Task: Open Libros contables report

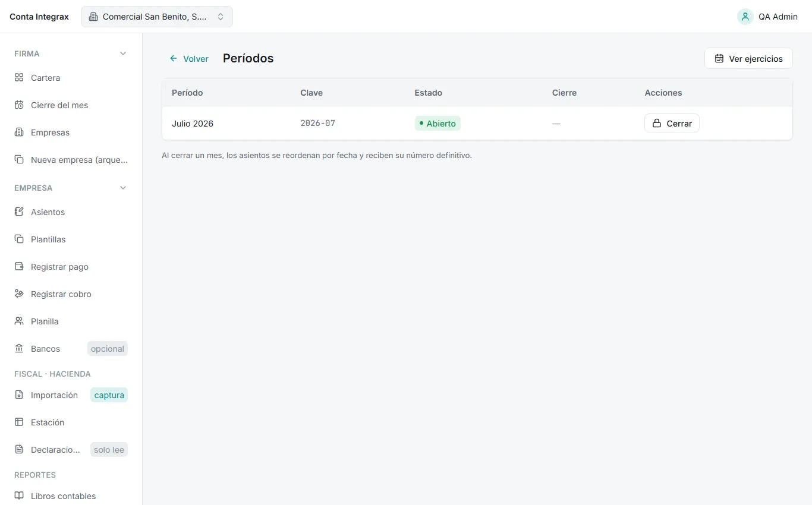Action: [x=71, y=496]
